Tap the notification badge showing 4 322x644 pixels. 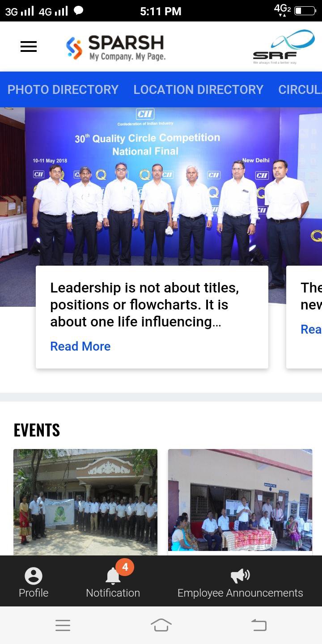[125, 567]
